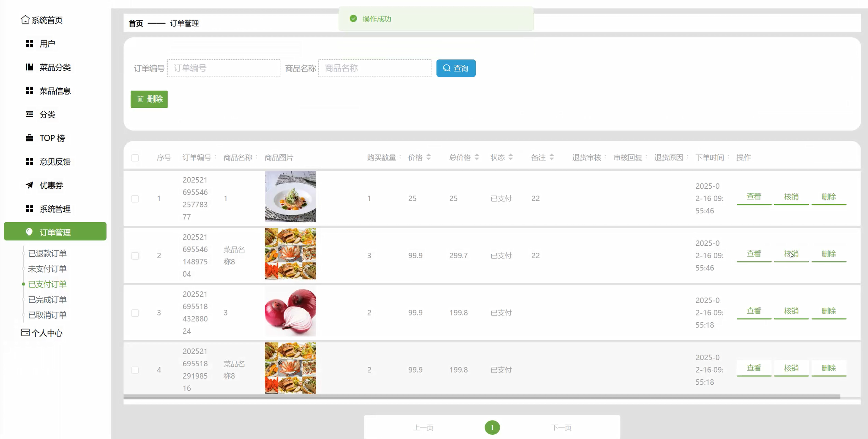Click the 个人中心 card icon
The height and width of the screenshot is (439, 868).
25,333
